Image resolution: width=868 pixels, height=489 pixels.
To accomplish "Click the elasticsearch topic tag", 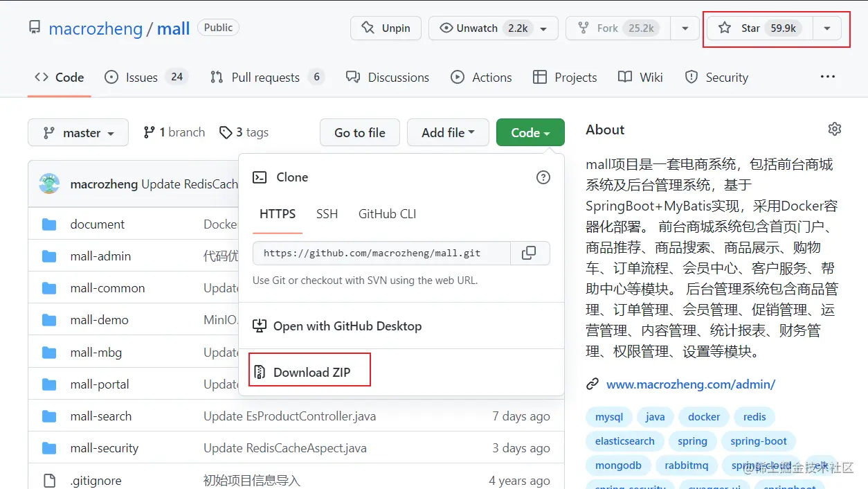I will tap(625, 441).
